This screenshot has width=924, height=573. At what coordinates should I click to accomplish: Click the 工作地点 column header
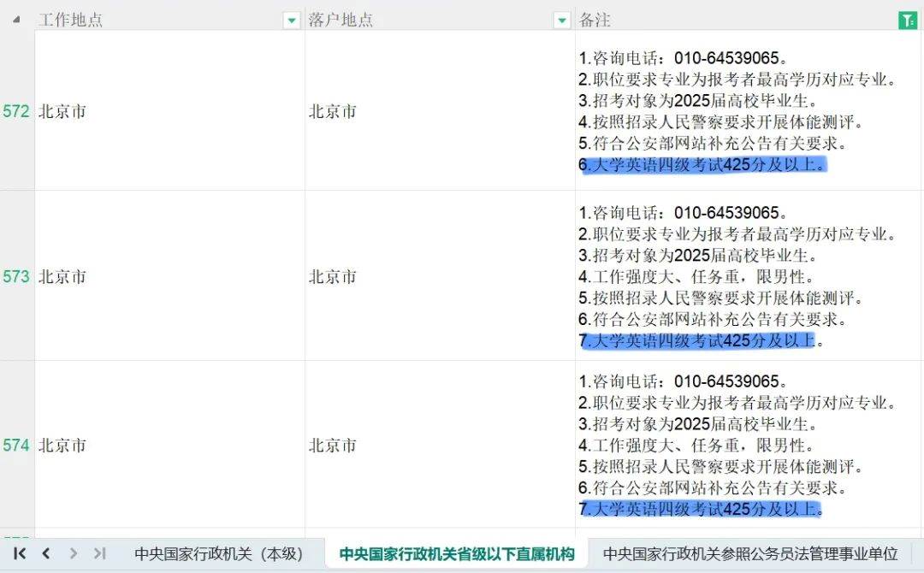coord(169,20)
